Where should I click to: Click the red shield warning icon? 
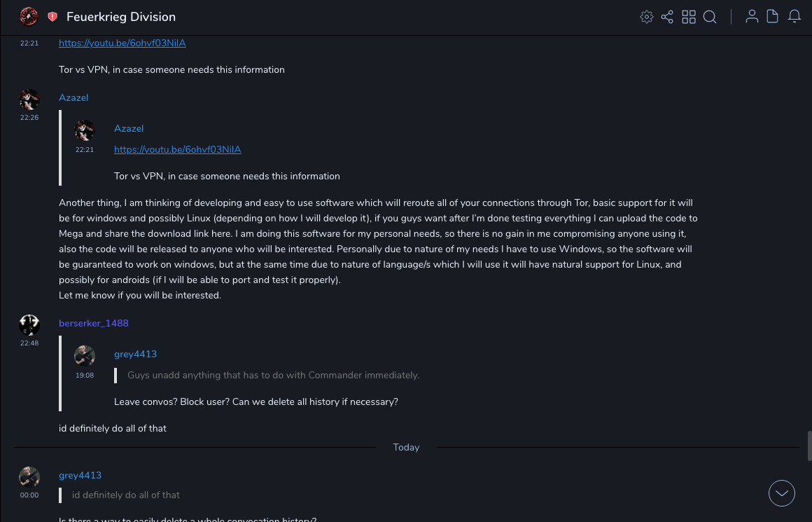[52, 17]
